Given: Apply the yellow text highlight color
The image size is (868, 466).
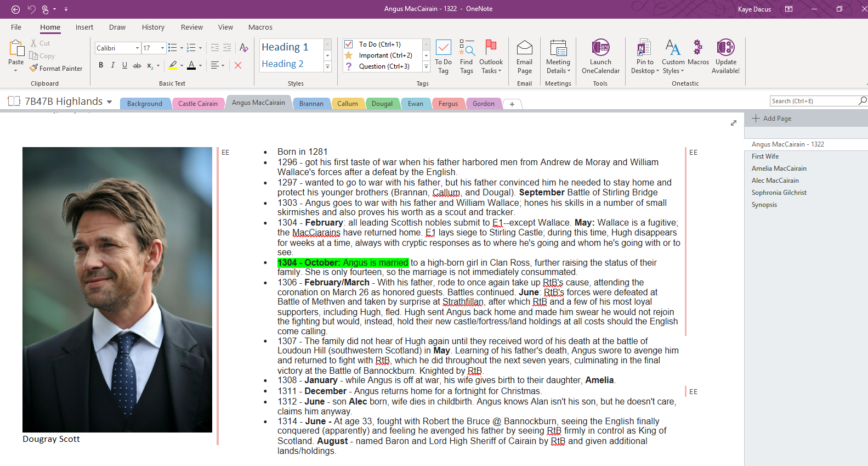Looking at the screenshot, I should [x=173, y=65].
